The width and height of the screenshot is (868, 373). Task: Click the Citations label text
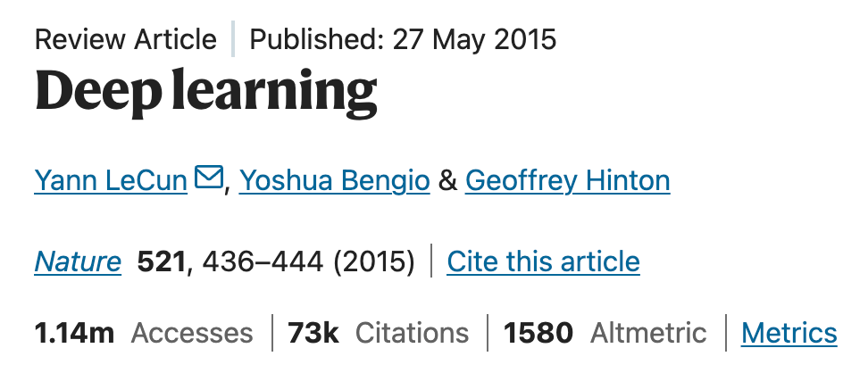click(x=412, y=333)
